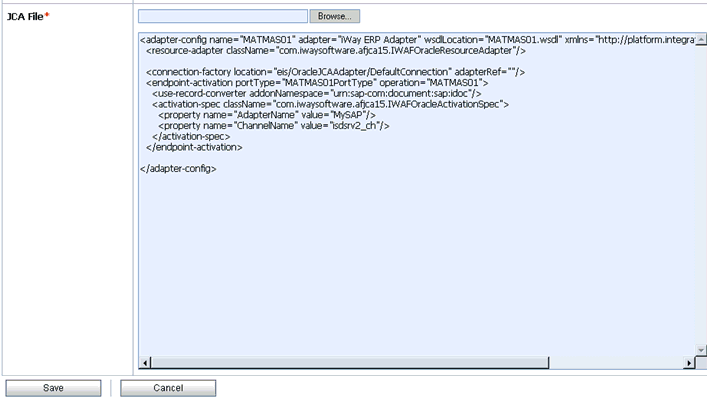Click the connection-factory location line
The height and width of the screenshot is (398, 709).
(x=336, y=72)
